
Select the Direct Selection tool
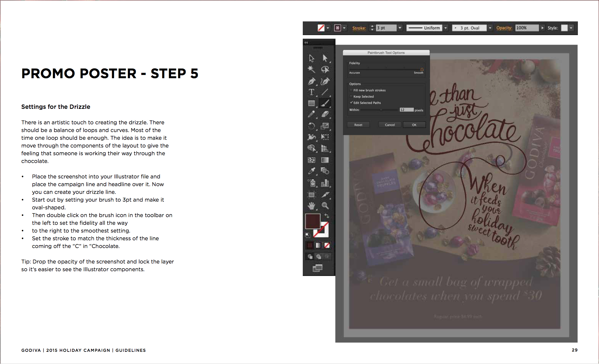pyautogui.click(x=325, y=58)
